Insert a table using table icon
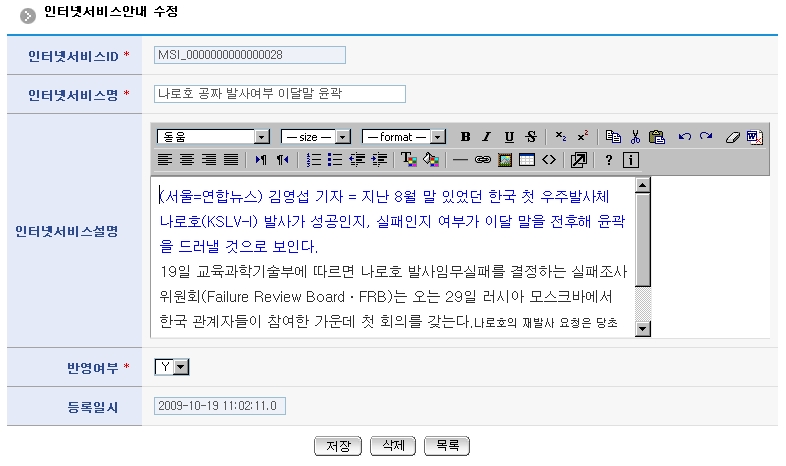The width and height of the screenshot is (786, 466). (526, 159)
